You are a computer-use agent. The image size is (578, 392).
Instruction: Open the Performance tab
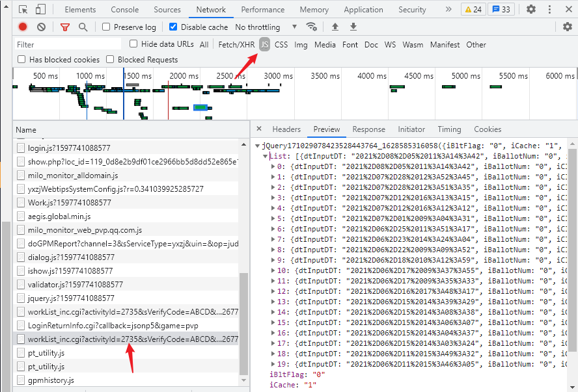263,10
